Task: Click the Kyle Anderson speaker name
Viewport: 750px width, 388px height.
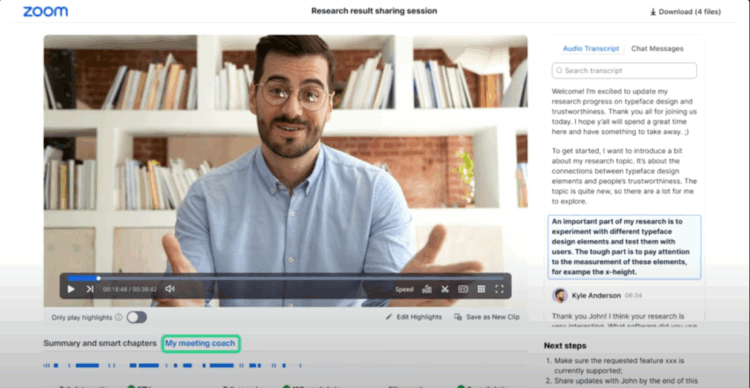Action: pyautogui.click(x=596, y=296)
